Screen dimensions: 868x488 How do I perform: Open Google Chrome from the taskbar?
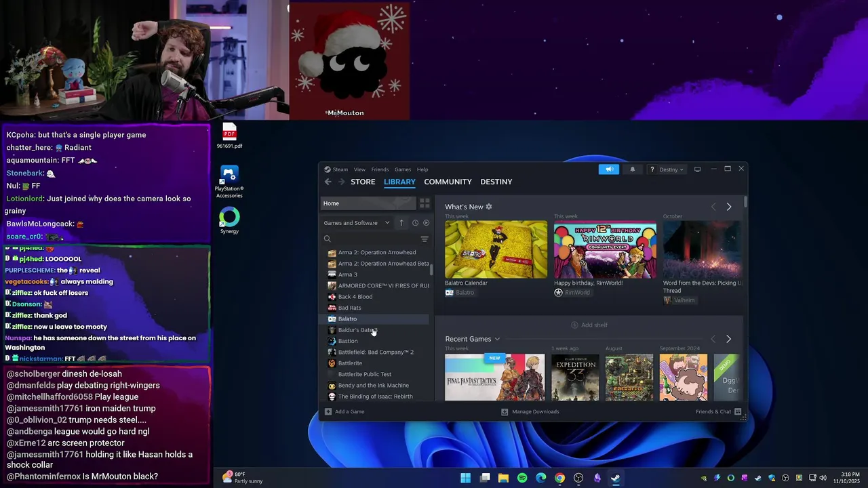pyautogui.click(x=559, y=478)
